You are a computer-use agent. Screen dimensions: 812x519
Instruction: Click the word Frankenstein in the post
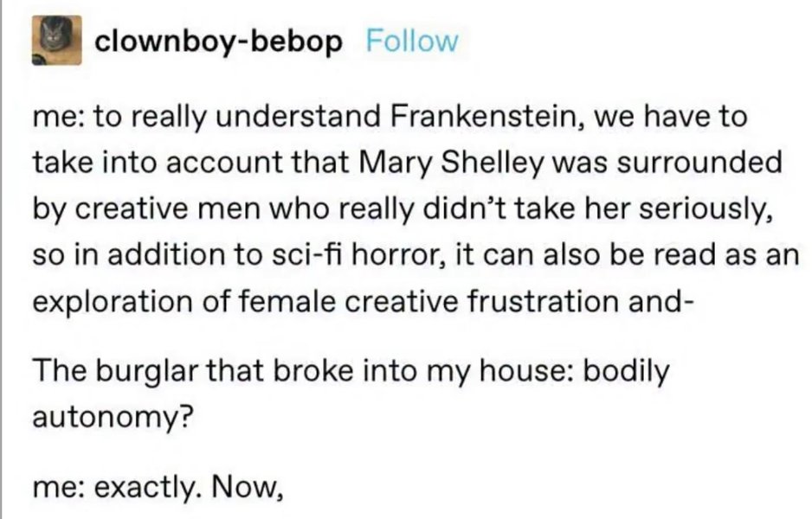coord(487,116)
